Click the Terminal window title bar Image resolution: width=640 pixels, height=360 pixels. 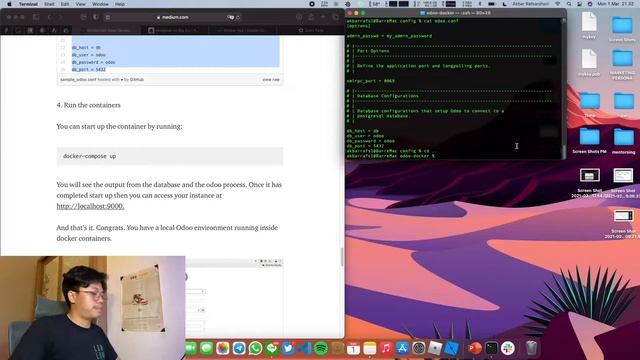pos(455,13)
